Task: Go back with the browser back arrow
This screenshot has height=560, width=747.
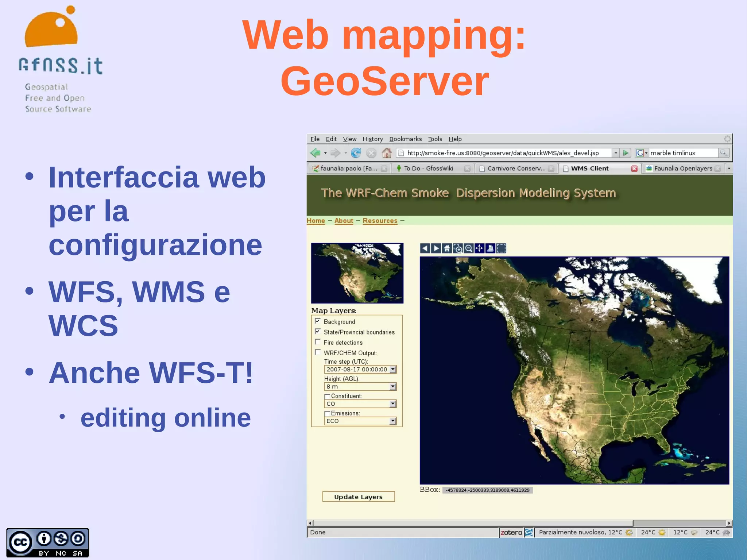Action: [316, 153]
